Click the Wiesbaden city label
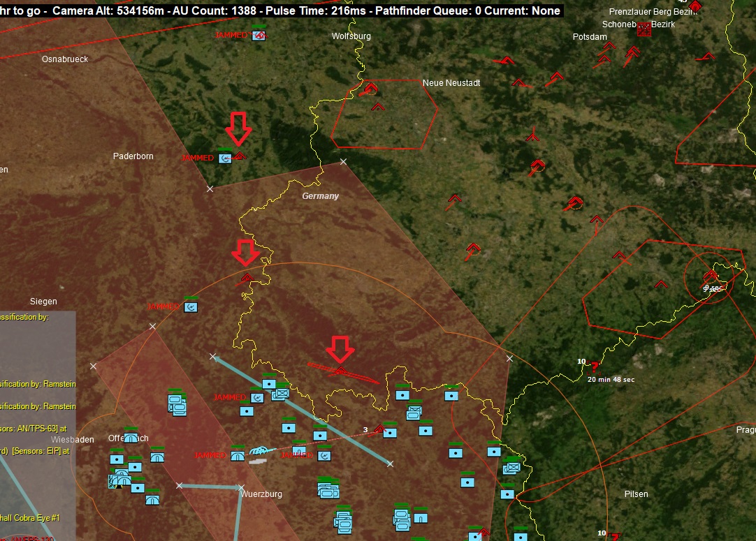The height and width of the screenshot is (541, 756). coord(73,439)
